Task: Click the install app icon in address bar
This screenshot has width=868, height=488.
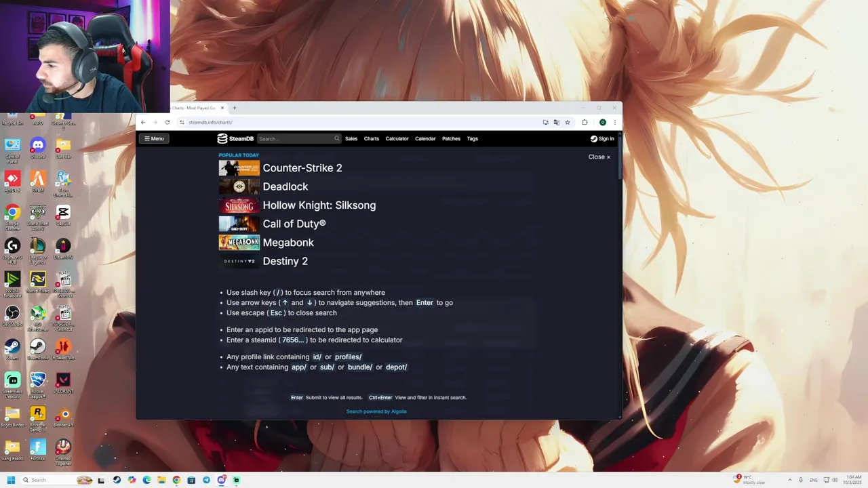Action: tap(545, 122)
